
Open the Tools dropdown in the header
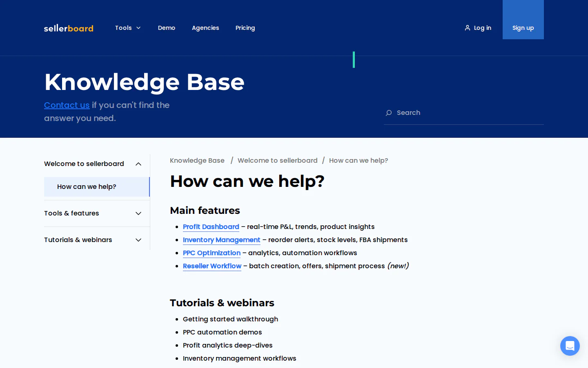coord(128,28)
